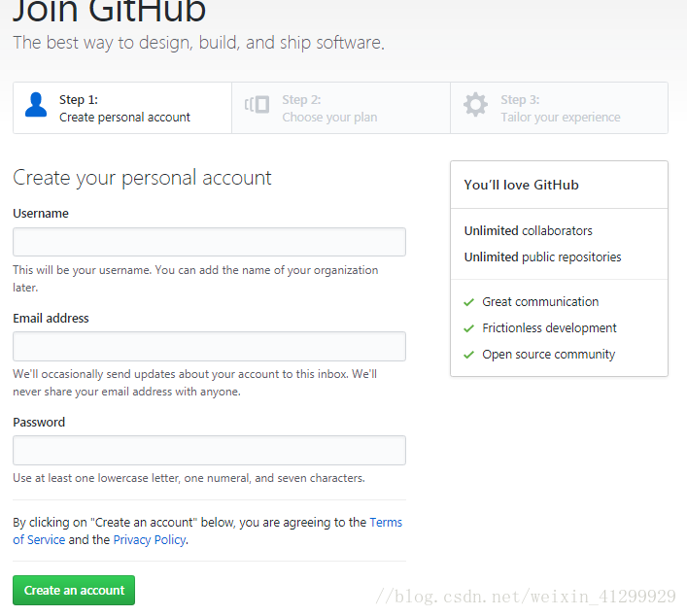Click the plan cards icon in Step 2
The height and width of the screenshot is (616, 687).
257,105
